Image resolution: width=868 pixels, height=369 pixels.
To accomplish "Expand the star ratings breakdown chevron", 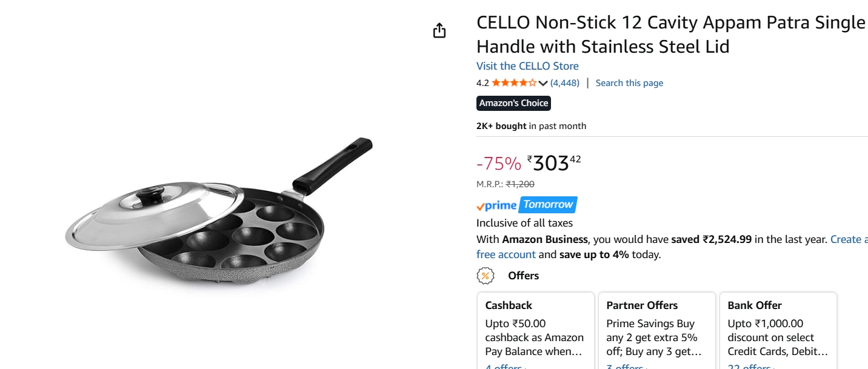I will pyautogui.click(x=542, y=83).
